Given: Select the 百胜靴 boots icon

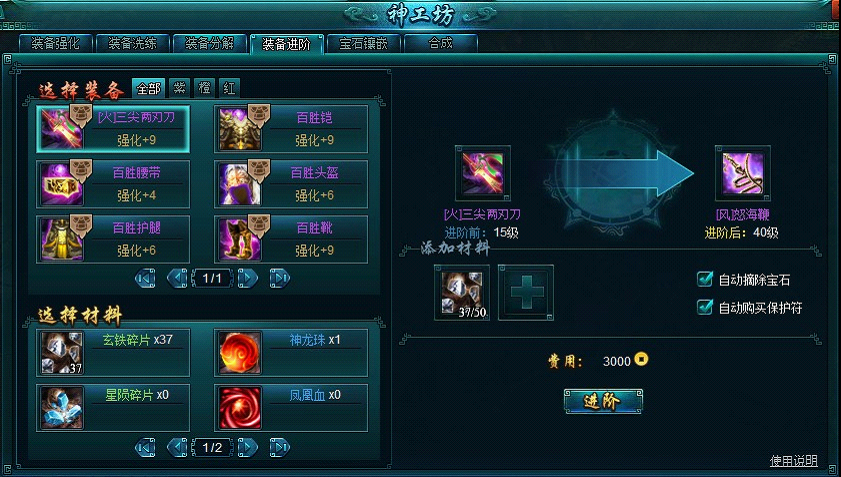Looking at the screenshot, I should (240, 240).
